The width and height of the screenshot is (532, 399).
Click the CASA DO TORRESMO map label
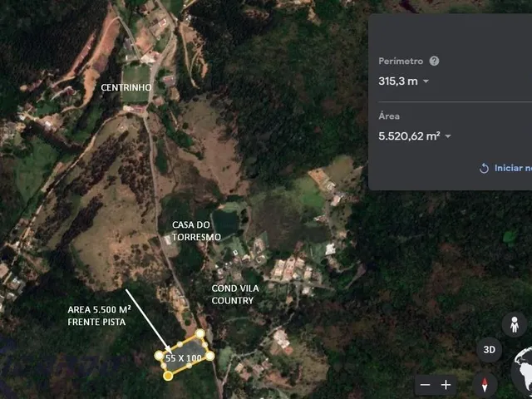point(196,231)
